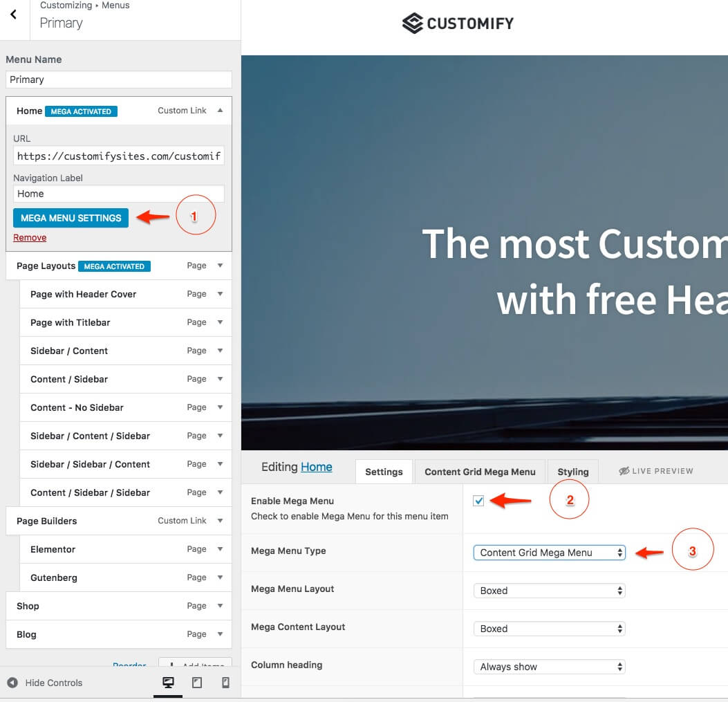Viewport: 728px width, 702px height.
Task: Click the Enable Mega Menu label
Action: 292,501
